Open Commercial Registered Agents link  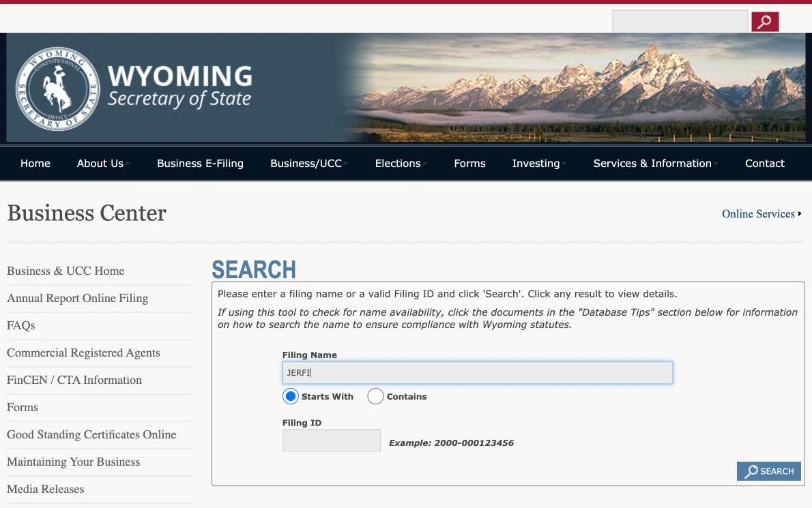pos(83,353)
